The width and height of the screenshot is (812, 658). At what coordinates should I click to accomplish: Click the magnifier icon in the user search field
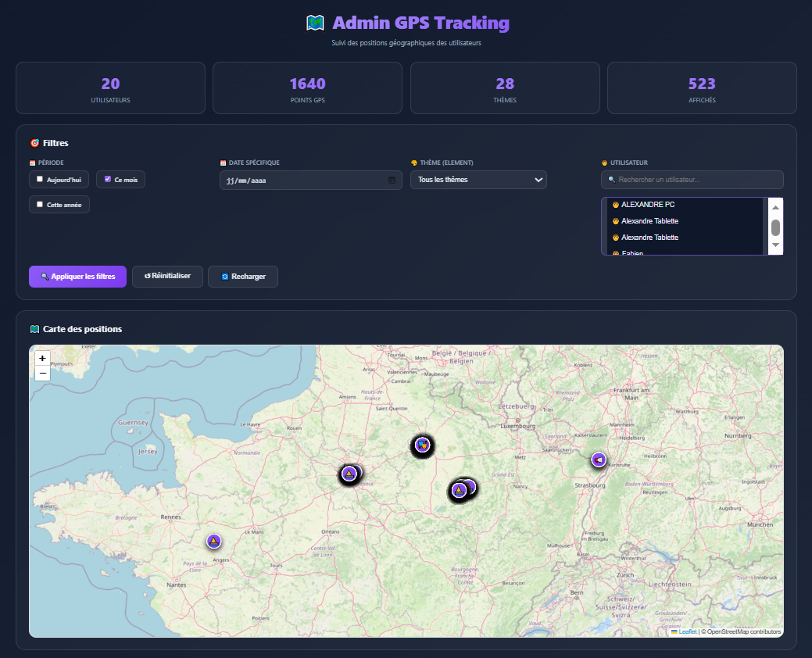point(610,180)
